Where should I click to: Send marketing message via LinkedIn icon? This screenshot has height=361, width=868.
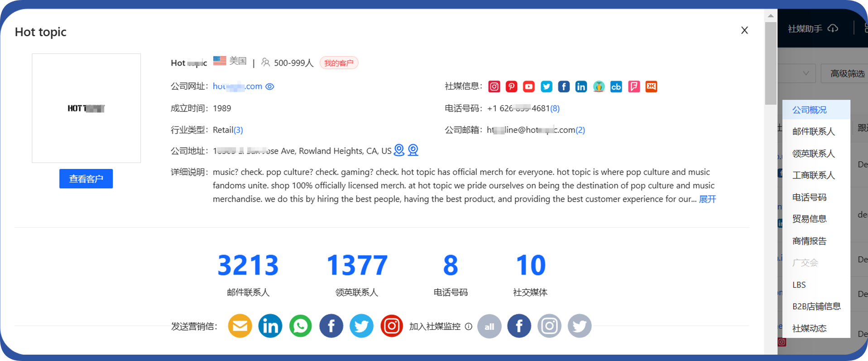click(270, 326)
